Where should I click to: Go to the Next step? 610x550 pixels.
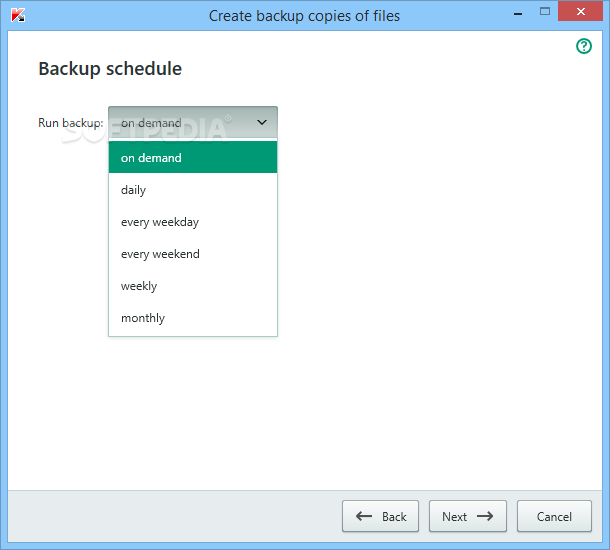point(468,516)
